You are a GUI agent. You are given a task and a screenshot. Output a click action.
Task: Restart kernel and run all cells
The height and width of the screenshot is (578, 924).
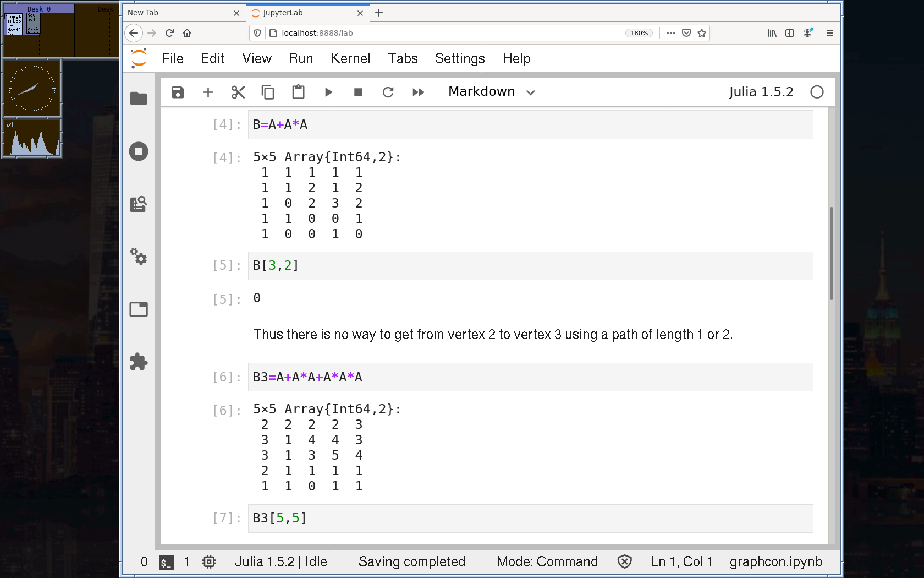click(x=419, y=92)
